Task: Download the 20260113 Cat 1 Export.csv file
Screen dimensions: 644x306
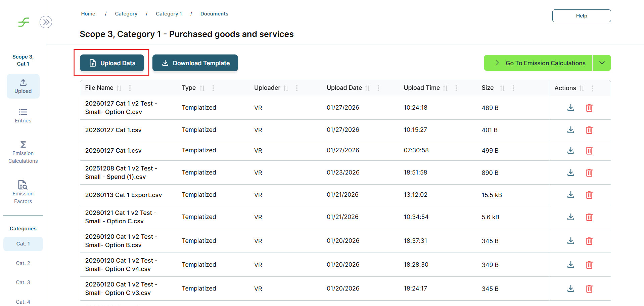Action: point(570,195)
